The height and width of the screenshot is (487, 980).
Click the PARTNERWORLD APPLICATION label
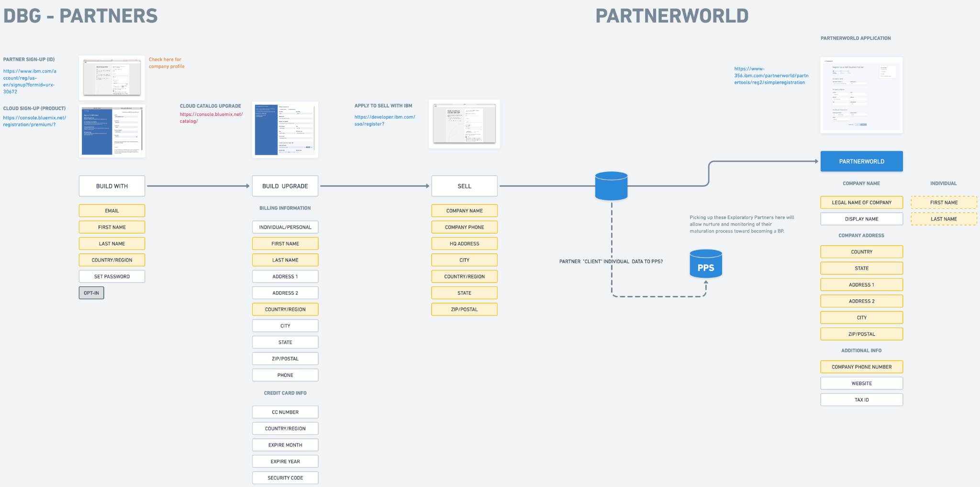pyautogui.click(x=856, y=38)
